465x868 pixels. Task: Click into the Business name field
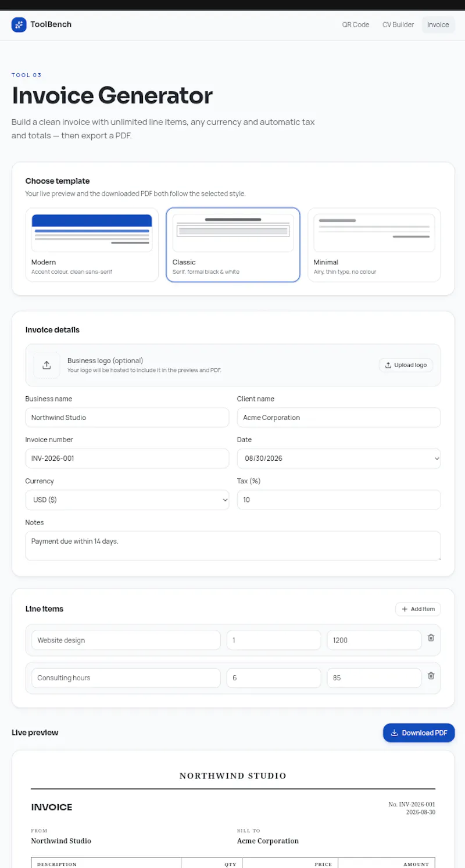127,417
